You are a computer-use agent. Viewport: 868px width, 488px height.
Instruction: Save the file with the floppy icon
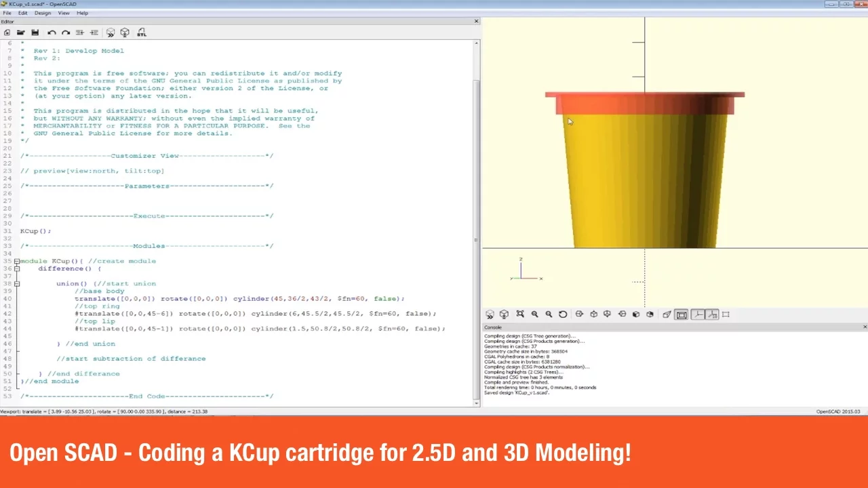tap(35, 33)
